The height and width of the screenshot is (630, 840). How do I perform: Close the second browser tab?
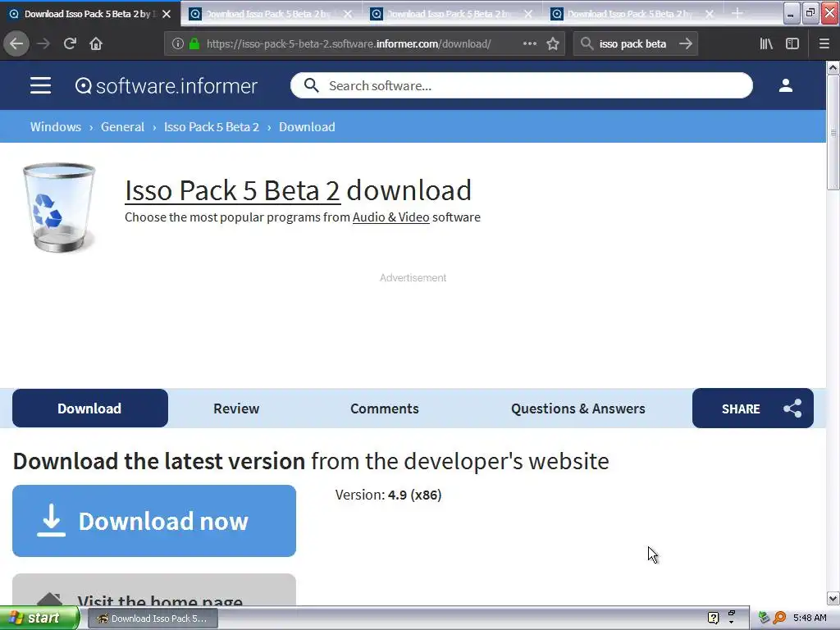click(348, 14)
